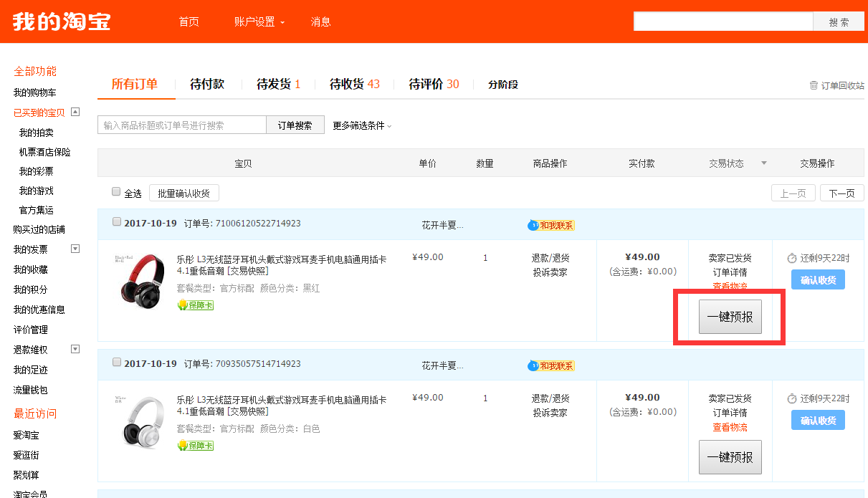868x498 pixels.
Task: Visit 爱淘宝 under 最近访问
Action: 27,435
